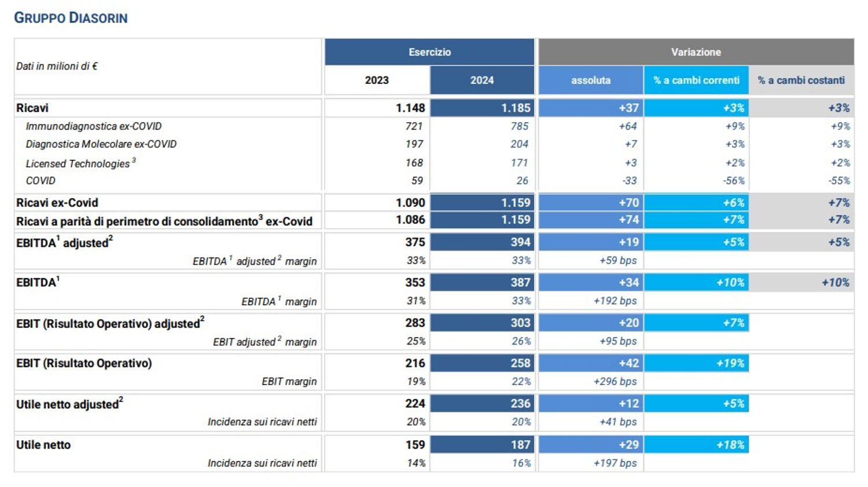
Task: Select the '2023' column header
Action: pyautogui.click(x=377, y=80)
